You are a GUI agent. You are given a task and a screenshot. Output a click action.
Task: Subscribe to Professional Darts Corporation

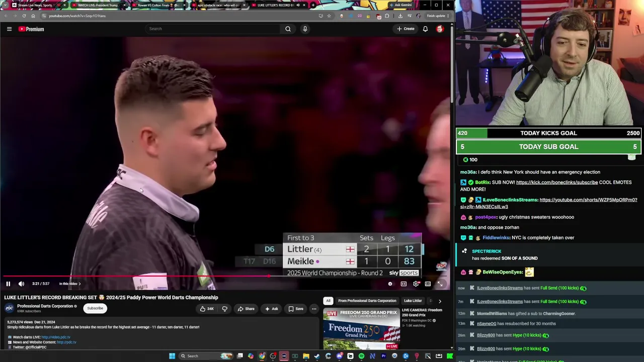(x=95, y=308)
